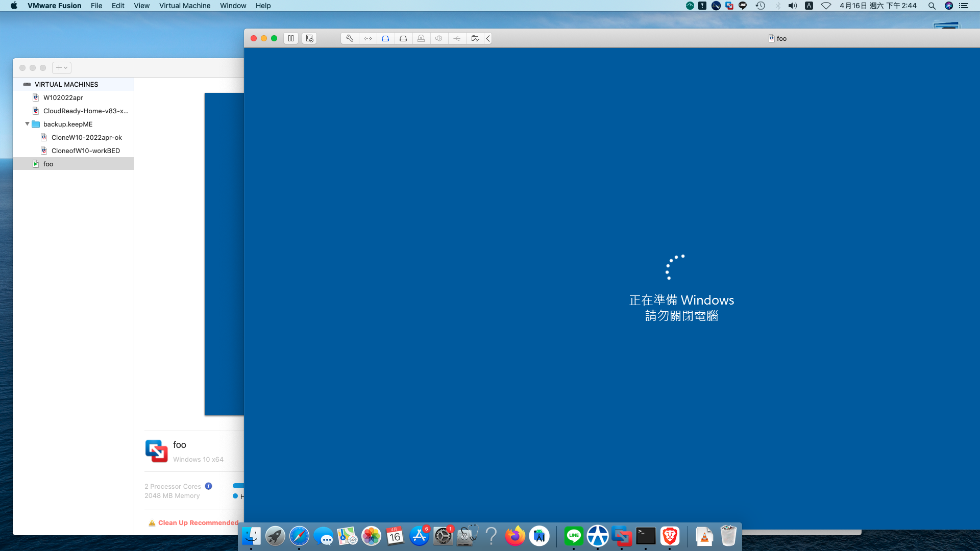Open the snapshots button in toolbar
The height and width of the screenshot is (551, 980).
(x=309, y=38)
